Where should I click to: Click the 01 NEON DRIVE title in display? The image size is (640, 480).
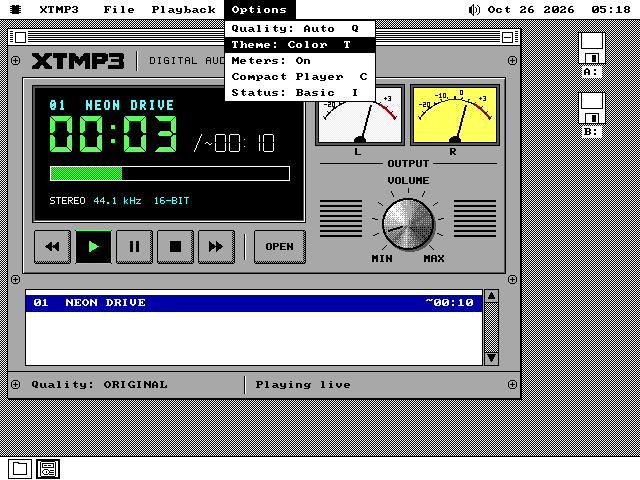tap(111, 105)
